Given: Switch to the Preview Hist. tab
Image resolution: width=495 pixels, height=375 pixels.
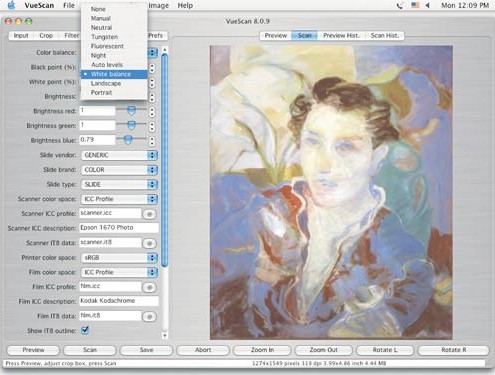Looking at the screenshot, I should (x=341, y=36).
